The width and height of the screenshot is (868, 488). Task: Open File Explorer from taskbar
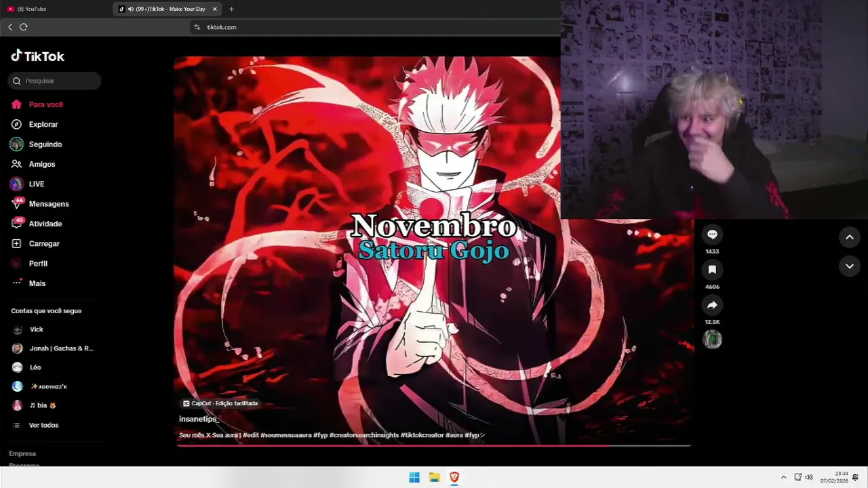click(x=435, y=477)
